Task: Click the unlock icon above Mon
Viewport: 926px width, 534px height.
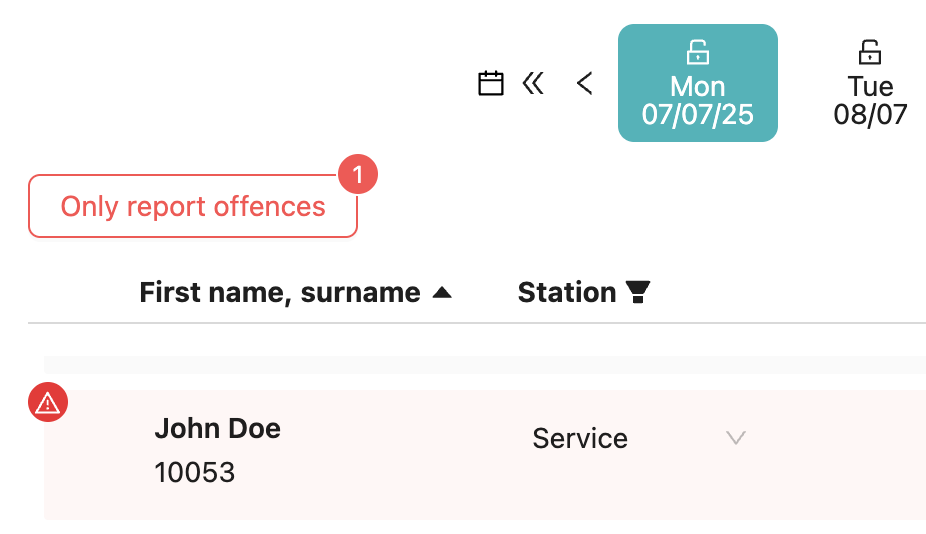Action: coord(697,52)
